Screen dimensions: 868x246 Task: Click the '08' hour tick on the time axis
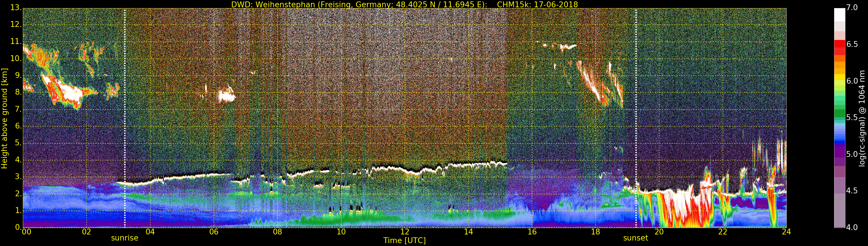(x=277, y=232)
